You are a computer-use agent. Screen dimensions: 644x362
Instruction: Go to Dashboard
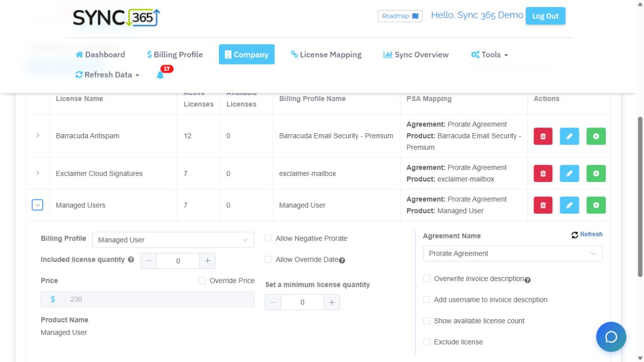[100, 54]
